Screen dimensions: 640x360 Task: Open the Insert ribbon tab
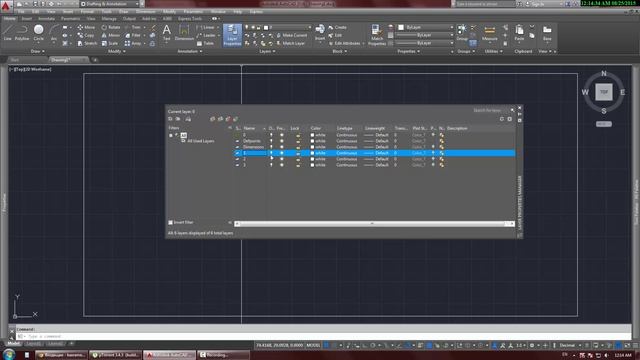pos(27,18)
